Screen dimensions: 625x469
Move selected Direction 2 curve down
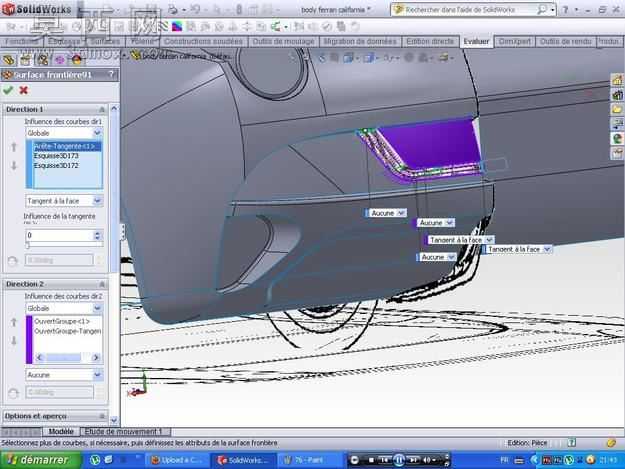(x=14, y=340)
